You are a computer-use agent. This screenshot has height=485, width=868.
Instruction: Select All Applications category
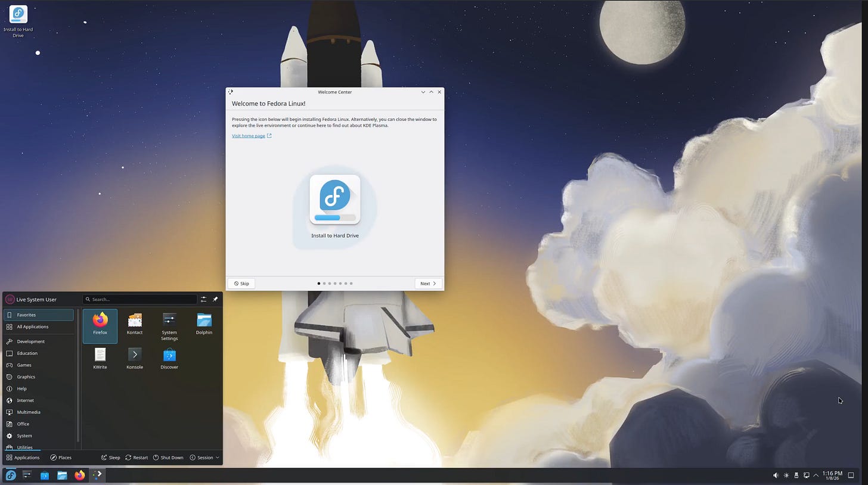(x=39, y=327)
